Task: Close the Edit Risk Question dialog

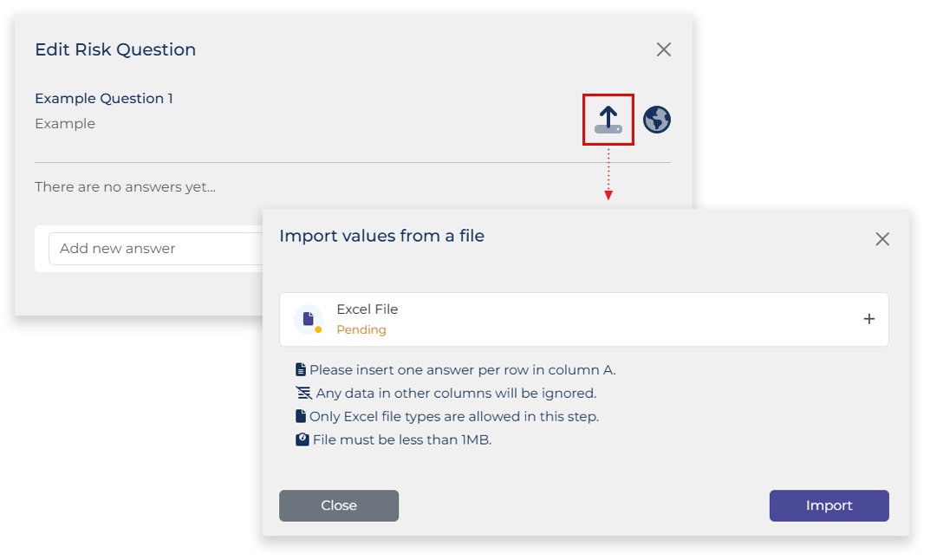Action: (x=664, y=49)
